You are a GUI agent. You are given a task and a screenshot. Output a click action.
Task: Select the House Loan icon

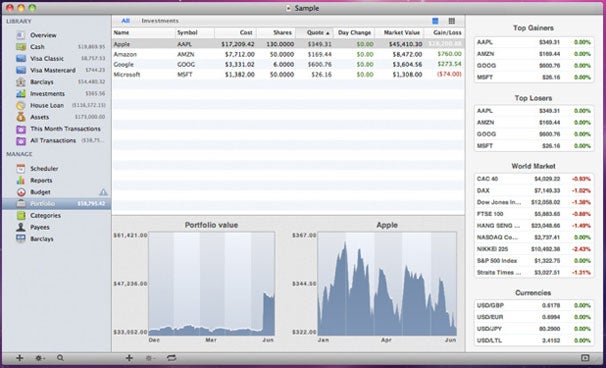(x=21, y=106)
